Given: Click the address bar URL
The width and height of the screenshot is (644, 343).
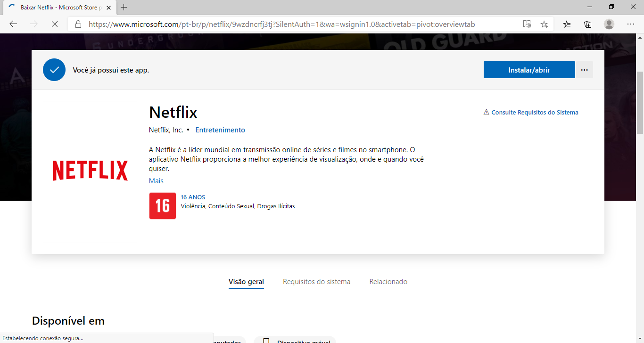Looking at the screenshot, I should [x=281, y=24].
